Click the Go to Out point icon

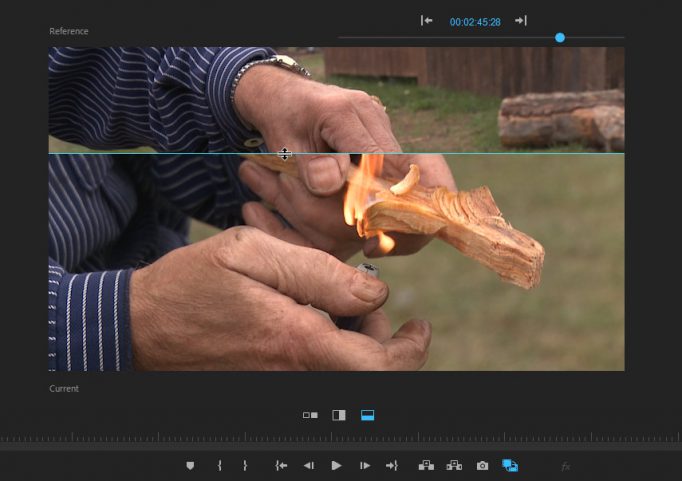pyautogui.click(x=392, y=466)
